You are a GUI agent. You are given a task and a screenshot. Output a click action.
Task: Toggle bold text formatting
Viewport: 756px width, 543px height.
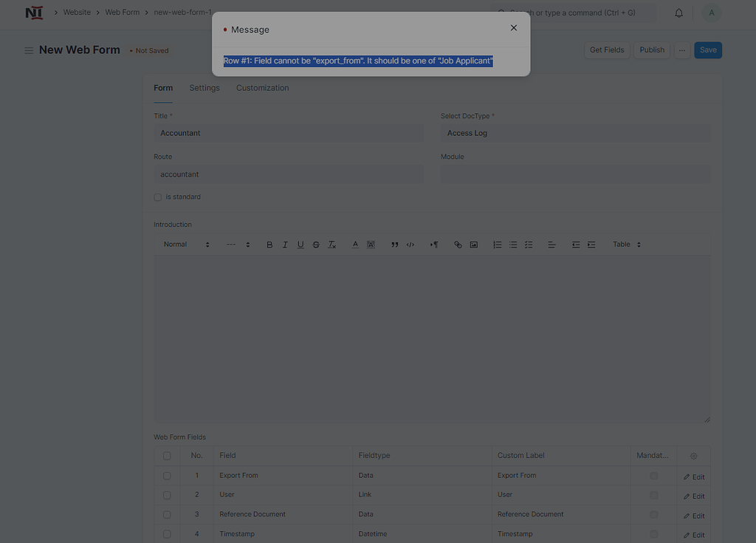click(269, 244)
